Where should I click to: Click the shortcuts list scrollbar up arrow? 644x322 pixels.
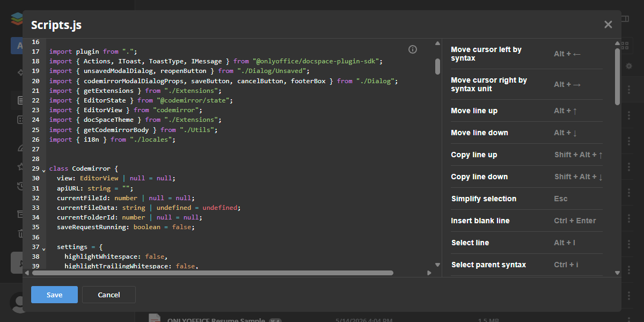(x=617, y=43)
